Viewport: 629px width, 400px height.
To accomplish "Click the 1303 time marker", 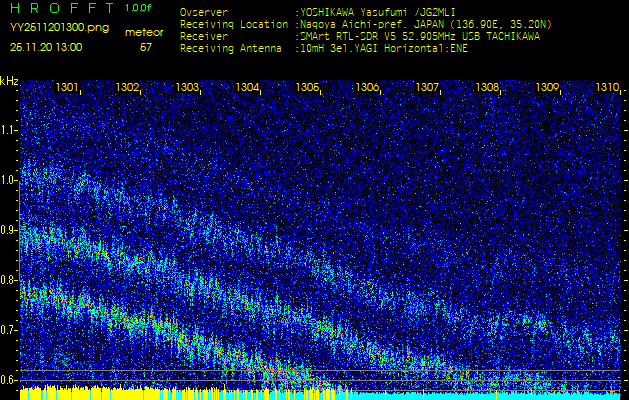I will 187,87.
